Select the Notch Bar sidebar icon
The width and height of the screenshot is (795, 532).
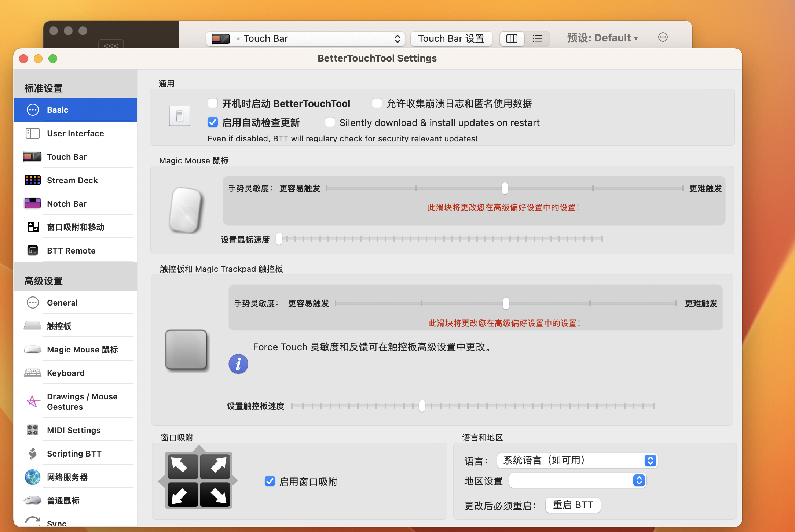point(33,204)
